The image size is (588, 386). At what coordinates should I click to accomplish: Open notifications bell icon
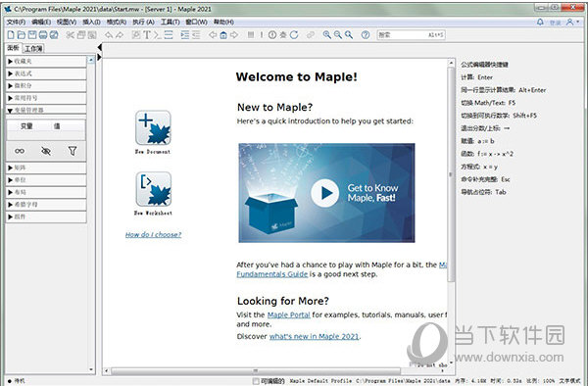coord(540,23)
